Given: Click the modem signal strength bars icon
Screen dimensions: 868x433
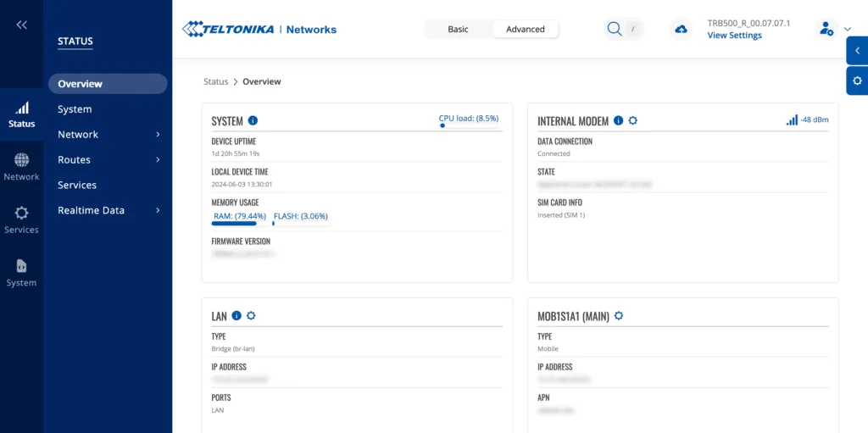Looking at the screenshot, I should (793, 119).
